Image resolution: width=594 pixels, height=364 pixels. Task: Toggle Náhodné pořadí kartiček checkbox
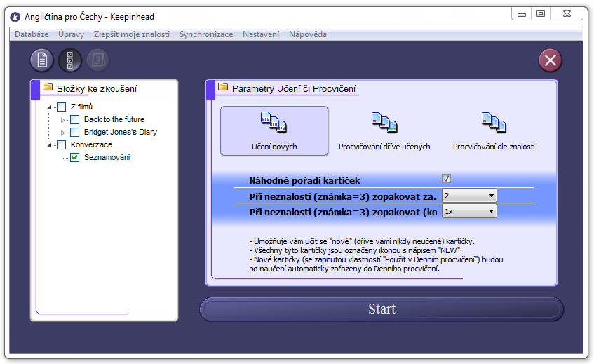click(x=446, y=178)
